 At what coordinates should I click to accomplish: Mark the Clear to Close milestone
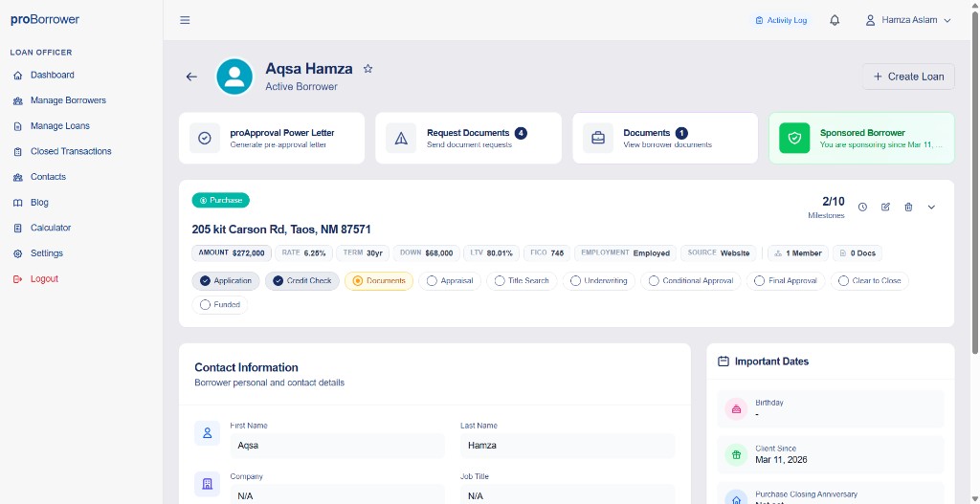click(x=870, y=281)
